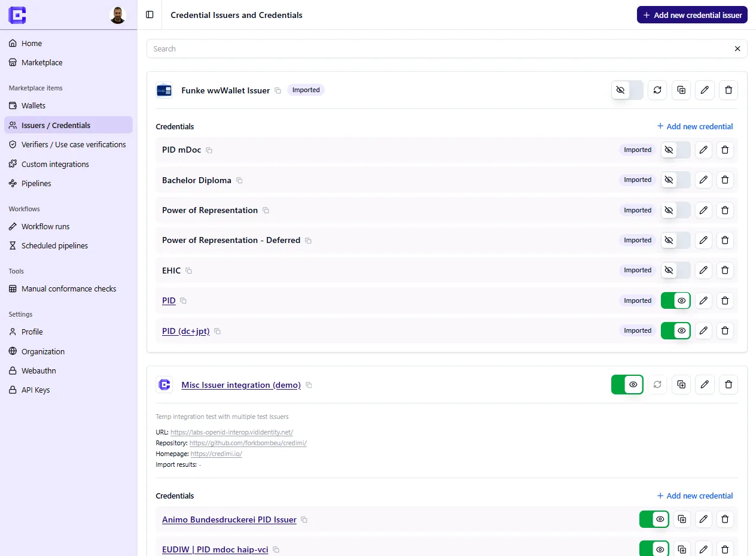Click the Credimi logo in sidebar
Screen dimensions: 756x556
pyautogui.click(x=17, y=15)
